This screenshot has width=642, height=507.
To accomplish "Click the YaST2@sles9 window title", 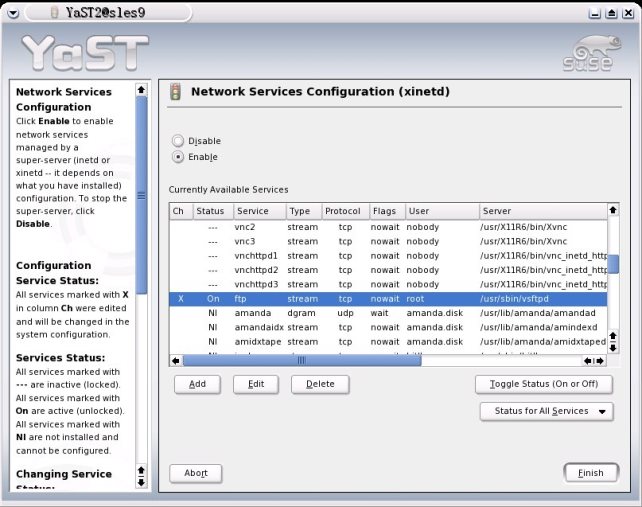I will [x=105, y=13].
